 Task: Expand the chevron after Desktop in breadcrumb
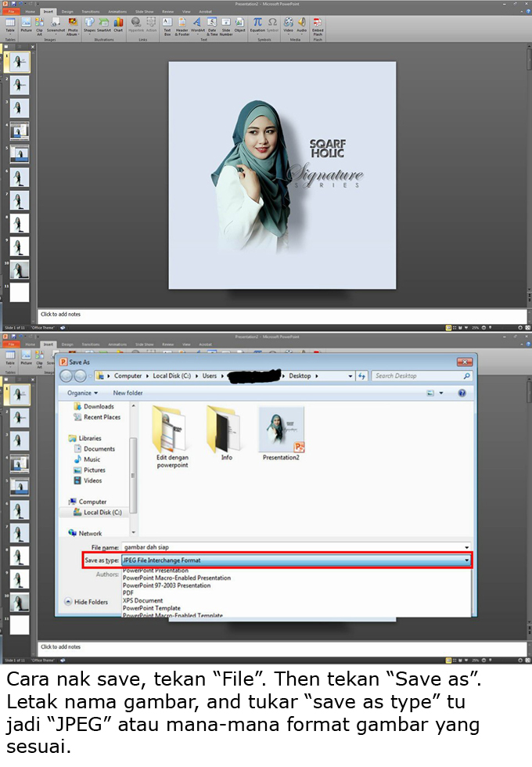pos(316,376)
